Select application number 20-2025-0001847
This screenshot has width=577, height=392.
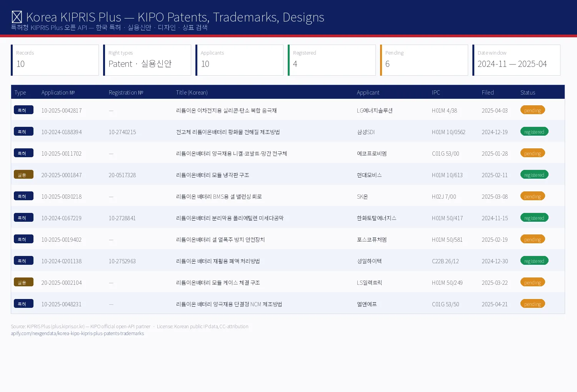coord(62,175)
